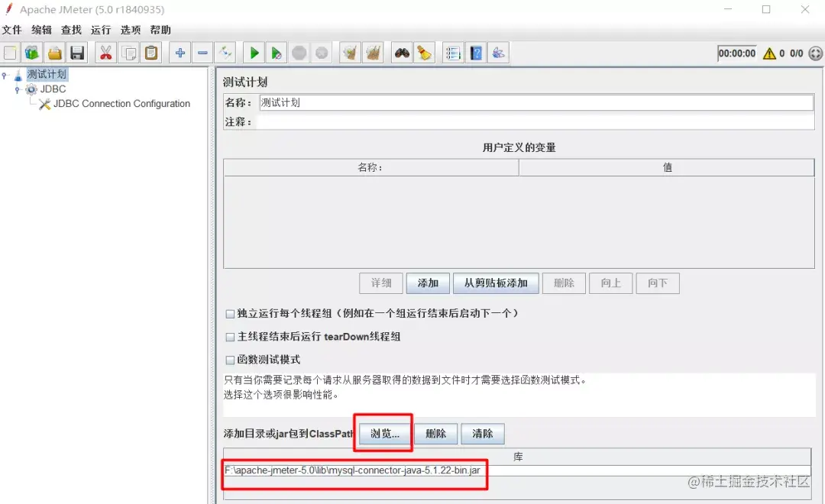The image size is (825, 504).
Task: Collapse the 测试计划 tree node handle
Action: [5, 76]
